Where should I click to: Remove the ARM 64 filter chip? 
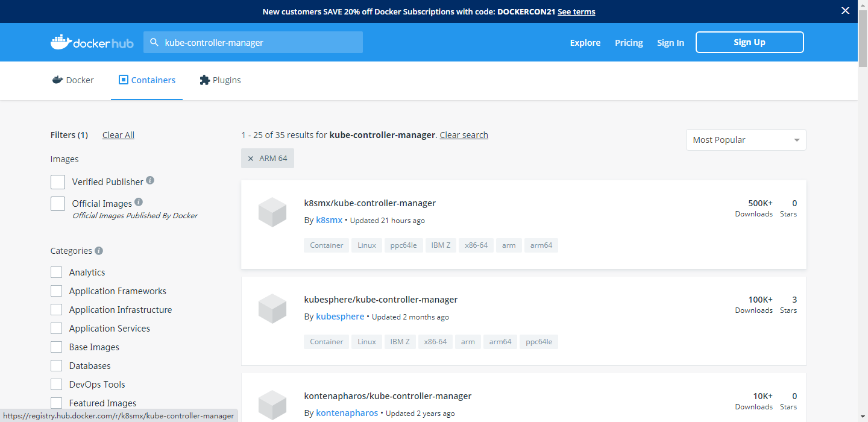[x=251, y=158]
